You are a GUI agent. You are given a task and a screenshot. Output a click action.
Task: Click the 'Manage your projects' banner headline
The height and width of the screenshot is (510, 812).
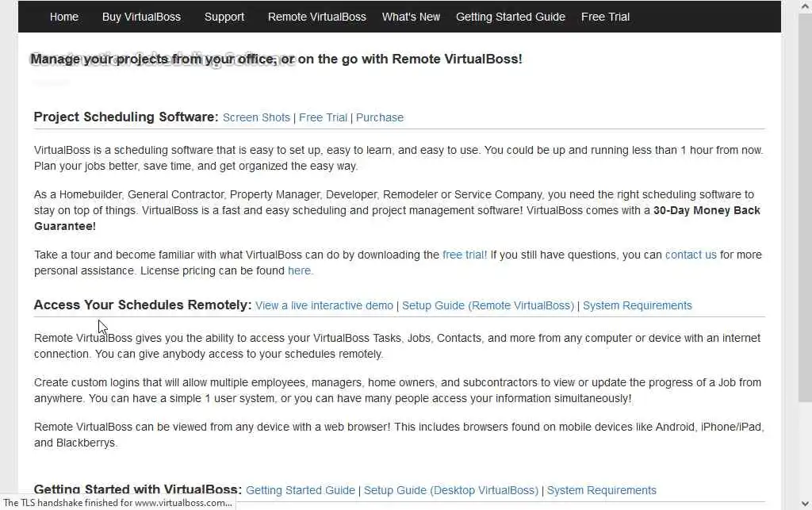click(276, 59)
